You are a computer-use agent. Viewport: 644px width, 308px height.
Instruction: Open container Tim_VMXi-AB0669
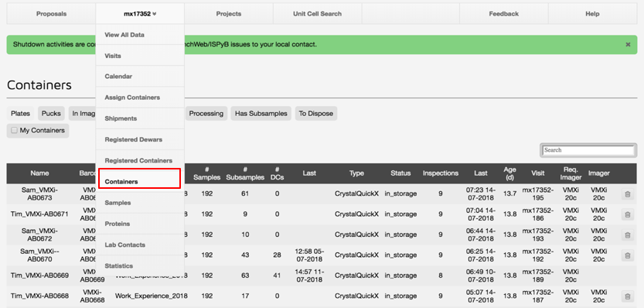tap(40, 275)
